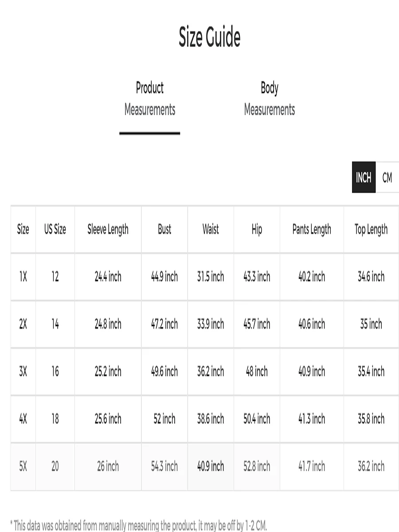Image resolution: width=399 pixels, height=532 pixels.
Task: Select the Product Measurements tab
Action: point(150,98)
